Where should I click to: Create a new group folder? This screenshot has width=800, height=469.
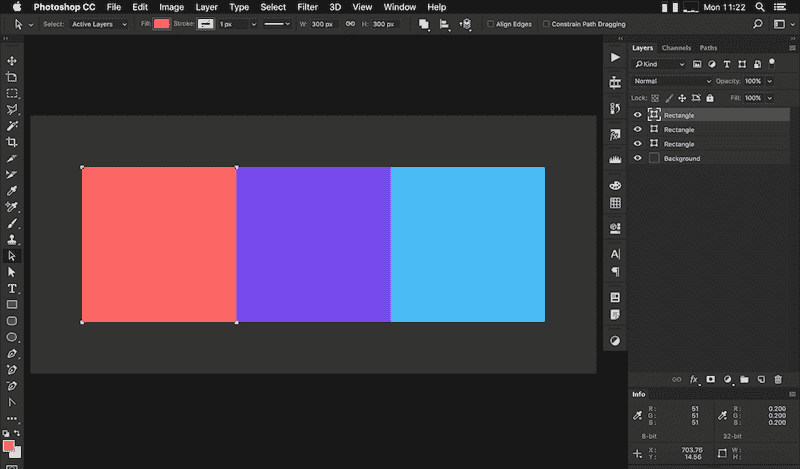tap(744, 379)
